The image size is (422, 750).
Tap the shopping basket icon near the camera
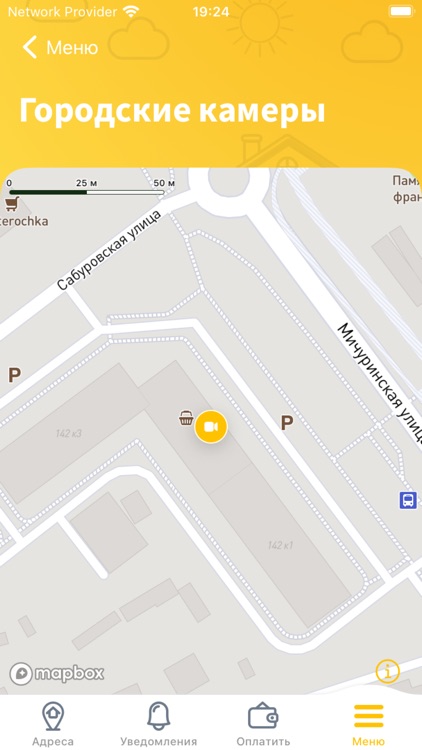point(186,418)
